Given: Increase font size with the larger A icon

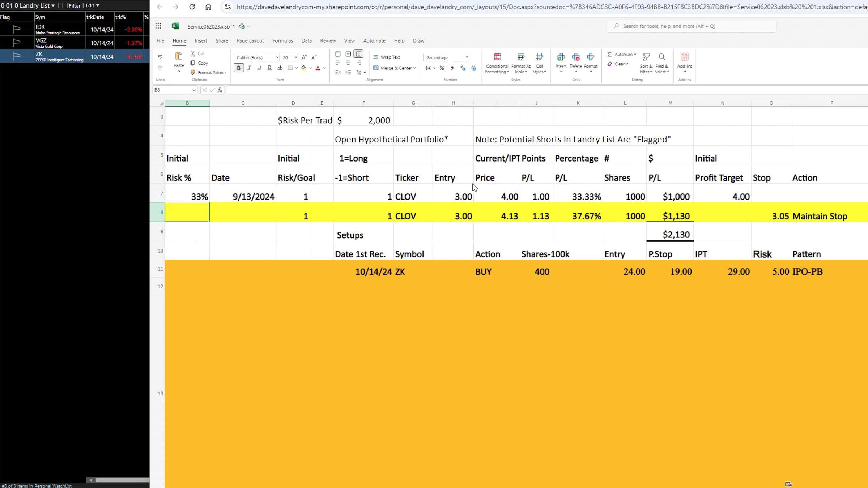Looking at the screenshot, I should point(304,57).
